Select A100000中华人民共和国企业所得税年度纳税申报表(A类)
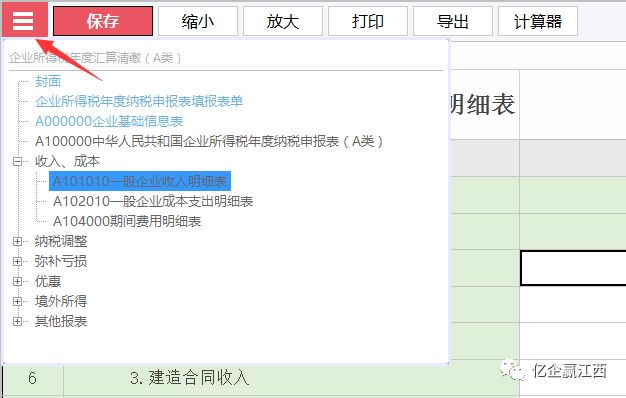Viewport: 626px width, 398px height. [209, 141]
